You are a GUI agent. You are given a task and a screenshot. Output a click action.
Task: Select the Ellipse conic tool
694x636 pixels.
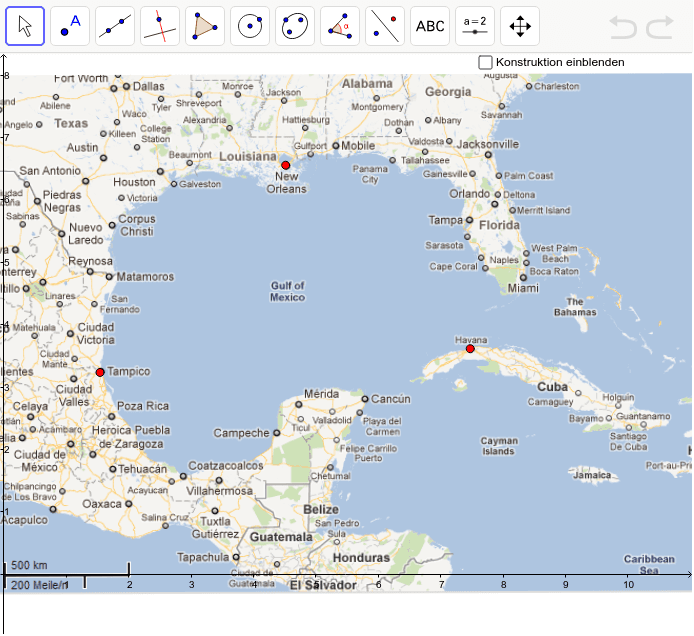point(295,26)
